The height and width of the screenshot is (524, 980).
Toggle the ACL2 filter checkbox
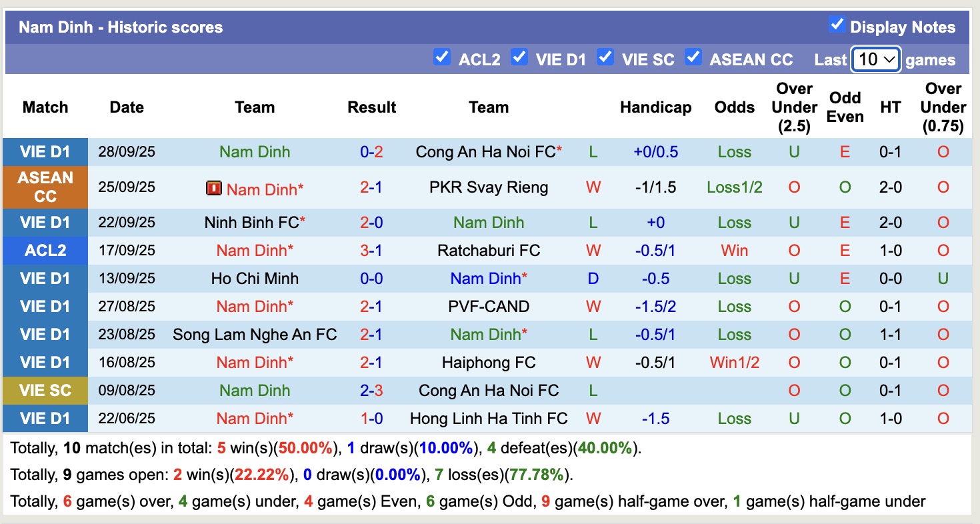(442, 58)
